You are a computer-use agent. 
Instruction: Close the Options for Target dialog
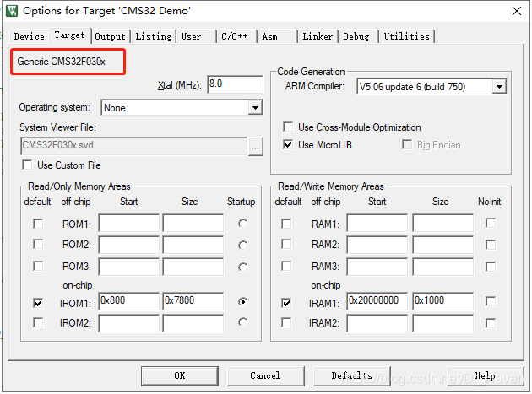[517, 11]
